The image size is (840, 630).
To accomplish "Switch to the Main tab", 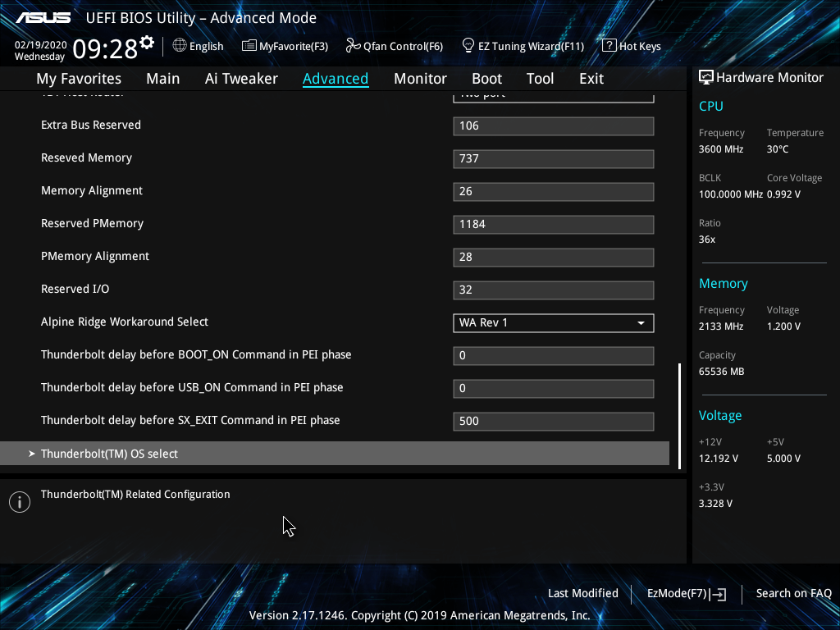I will tap(163, 79).
